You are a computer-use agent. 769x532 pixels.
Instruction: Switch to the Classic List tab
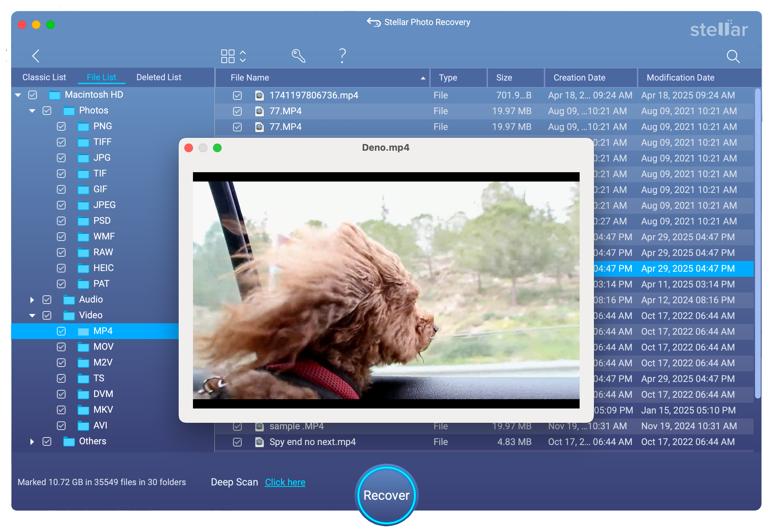[x=44, y=77]
